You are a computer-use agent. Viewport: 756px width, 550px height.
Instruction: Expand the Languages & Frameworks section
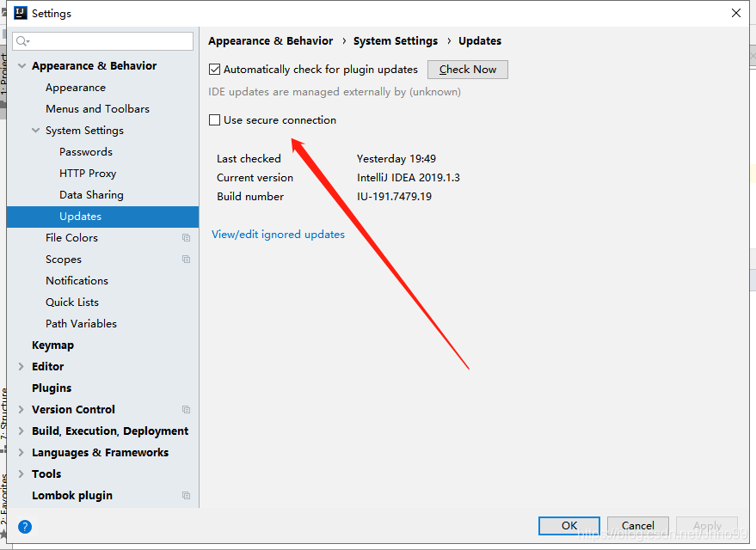pyautogui.click(x=22, y=452)
